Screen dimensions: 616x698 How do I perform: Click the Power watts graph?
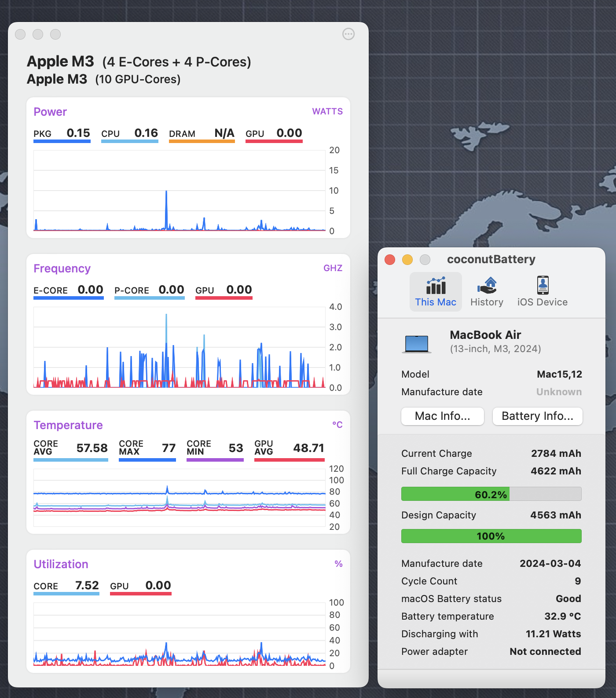(180, 191)
